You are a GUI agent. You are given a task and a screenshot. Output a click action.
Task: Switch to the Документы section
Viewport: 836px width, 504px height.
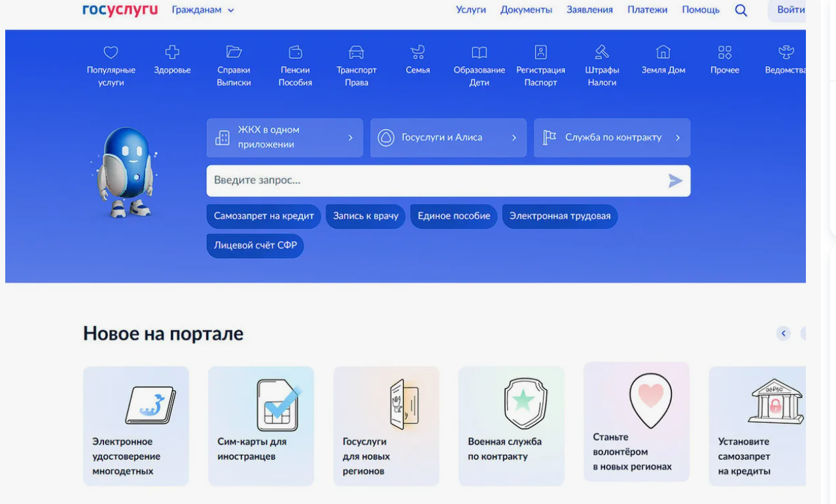point(526,10)
